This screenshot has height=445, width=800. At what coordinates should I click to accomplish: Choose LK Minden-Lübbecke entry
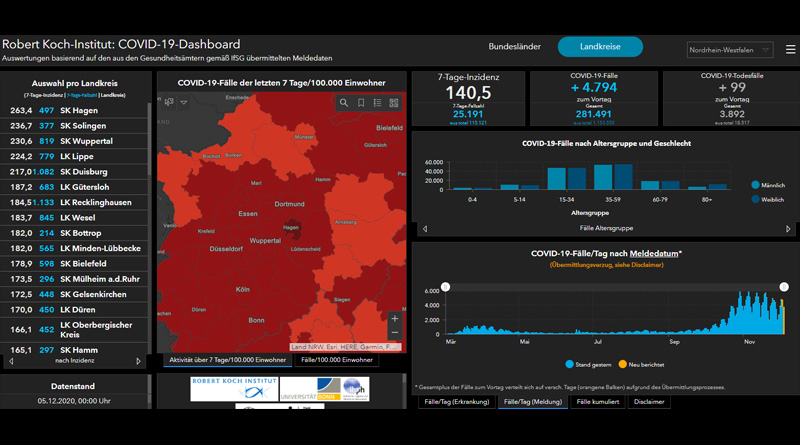pyautogui.click(x=74, y=249)
